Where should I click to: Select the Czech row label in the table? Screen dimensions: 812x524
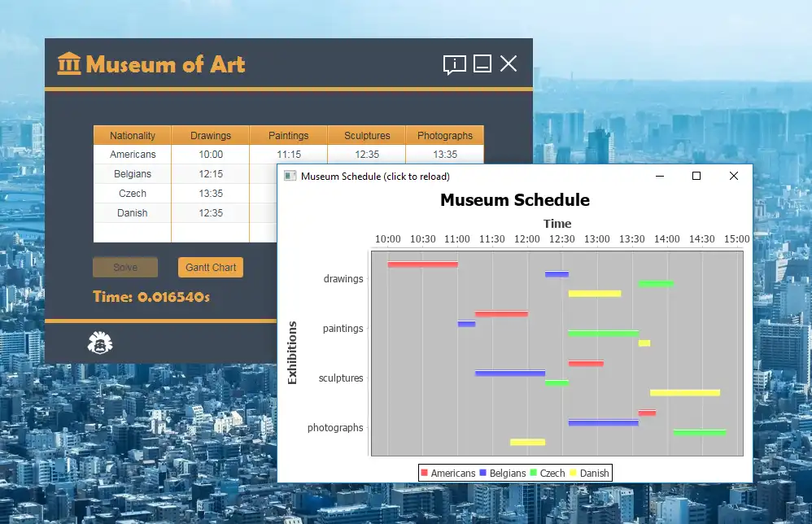coord(133,193)
